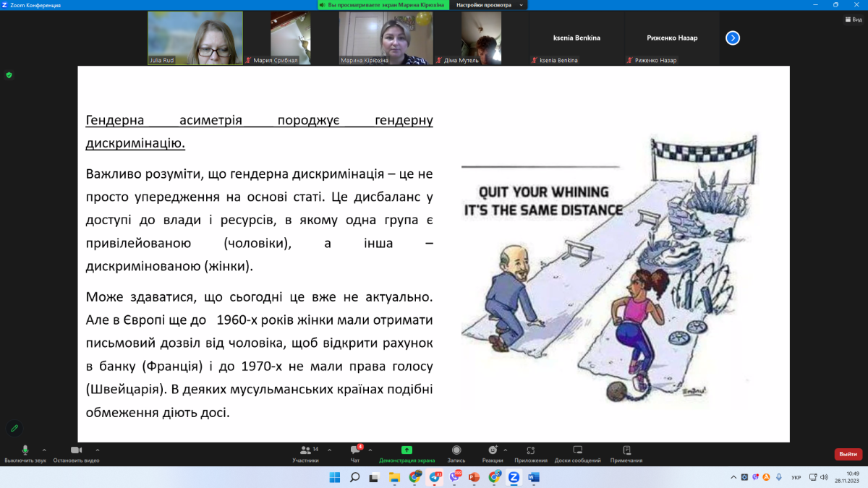
Task: Open Настройки просмотра view options dropdown
Action: click(489, 5)
